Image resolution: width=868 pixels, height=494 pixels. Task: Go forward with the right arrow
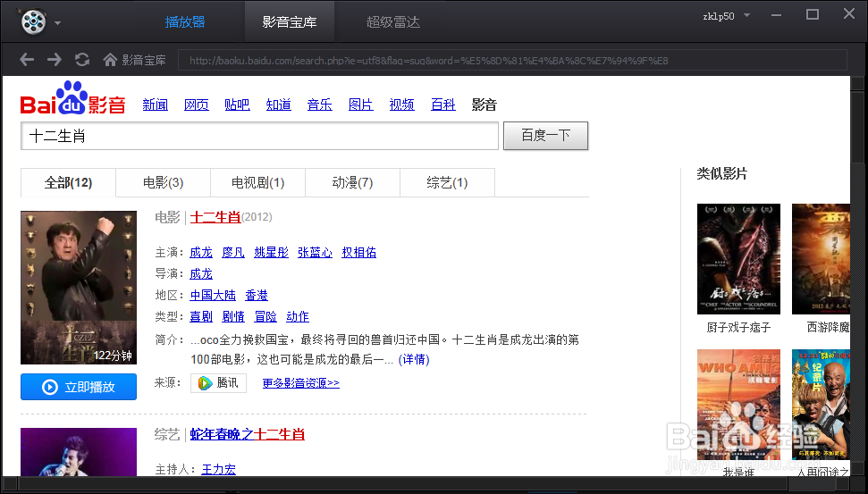(x=55, y=59)
